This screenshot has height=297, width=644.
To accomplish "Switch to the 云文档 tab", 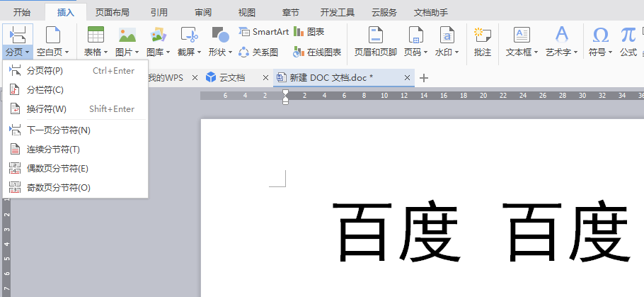I will (226, 77).
